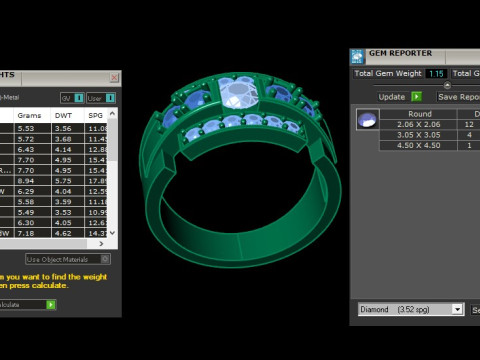Click the 4.62 DWT cell
This screenshot has height=360, width=480.
coord(68,233)
